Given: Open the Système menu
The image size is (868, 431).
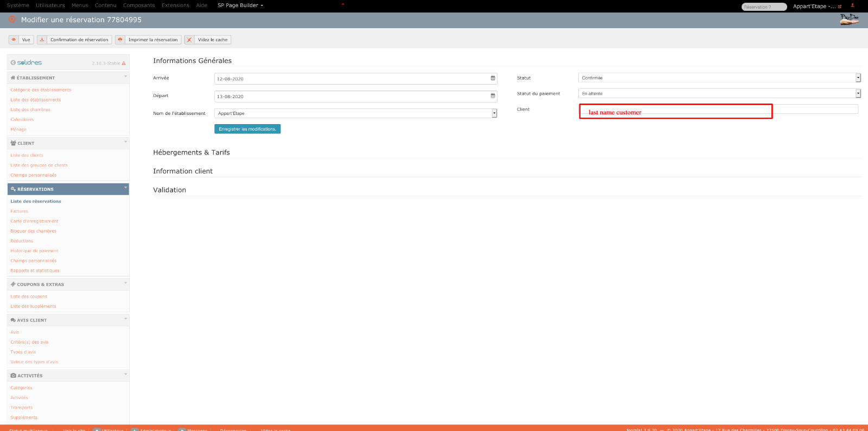Looking at the screenshot, I should pyautogui.click(x=18, y=5).
